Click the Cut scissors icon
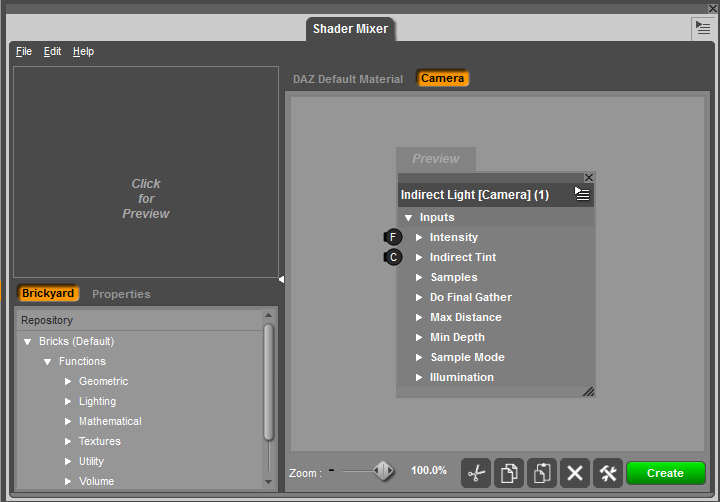The height and width of the screenshot is (502, 720). (x=476, y=473)
